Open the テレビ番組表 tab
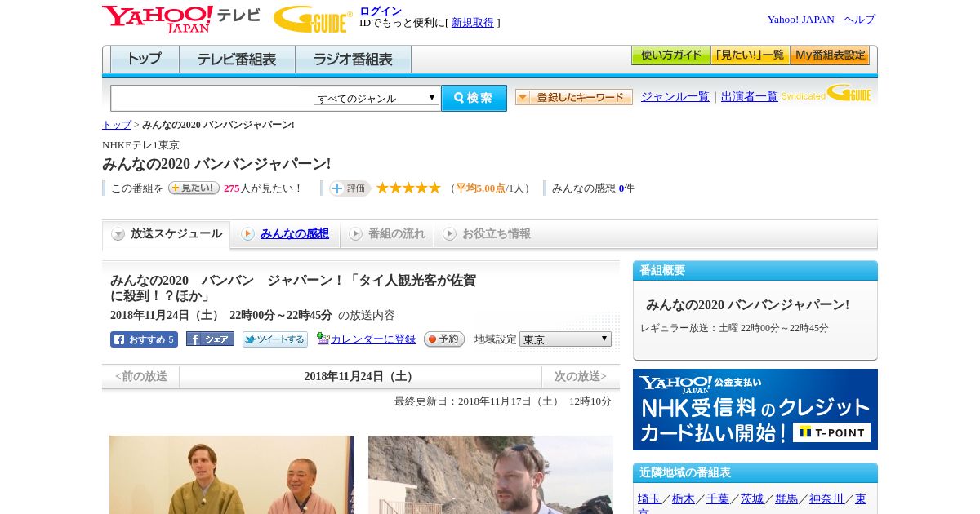The width and height of the screenshot is (980, 514). pyautogui.click(x=237, y=60)
